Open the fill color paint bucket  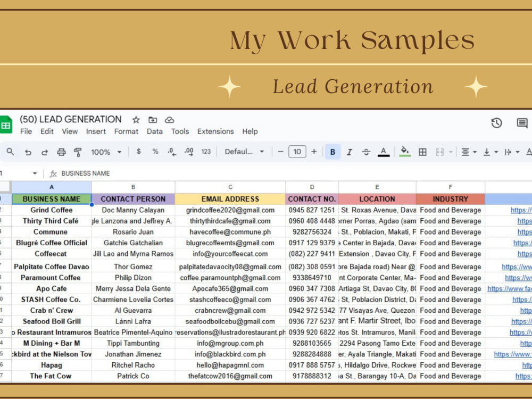[404, 151]
